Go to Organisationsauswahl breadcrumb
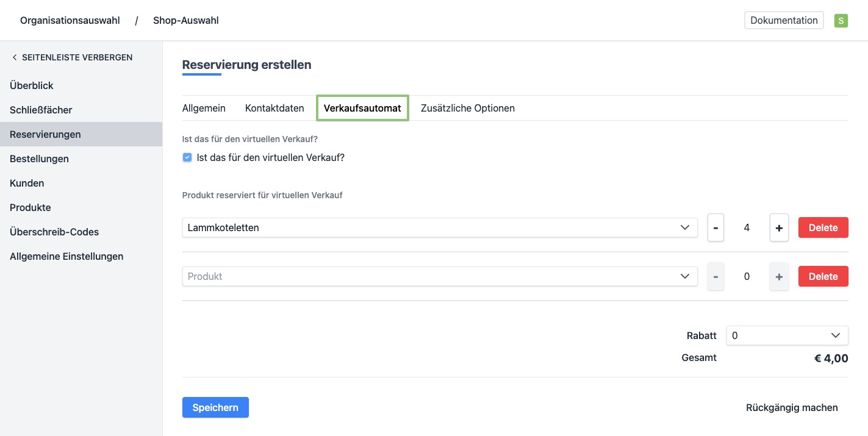 click(x=70, y=20)
